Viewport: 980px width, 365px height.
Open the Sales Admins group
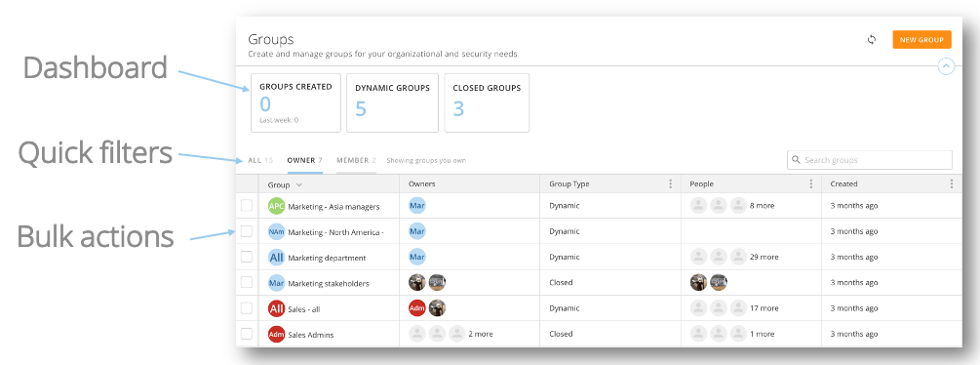tap(311, 335)
